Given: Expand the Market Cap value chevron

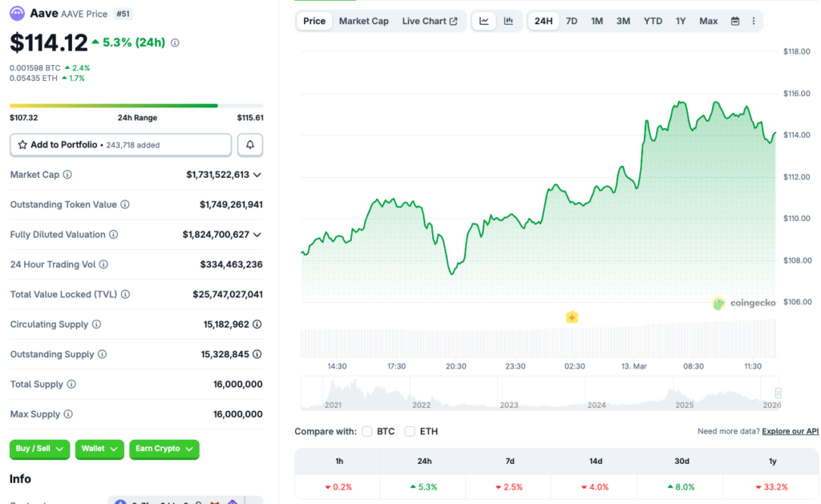Looking at the screenshot, I should (257, 175).
